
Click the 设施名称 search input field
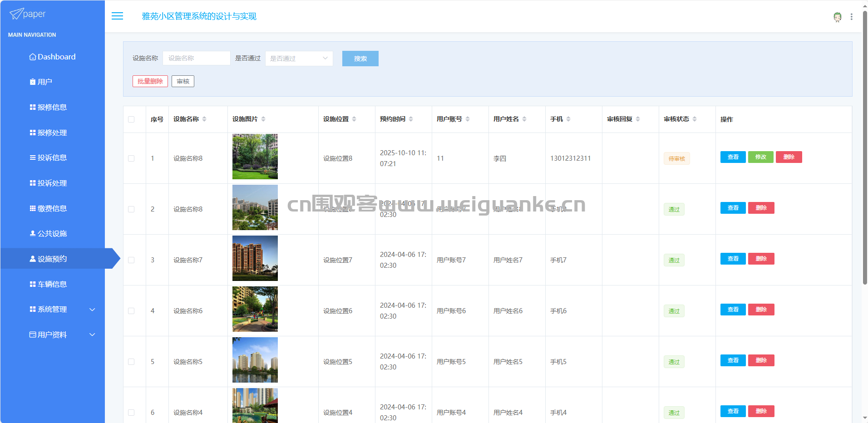[x=196, y=59]
